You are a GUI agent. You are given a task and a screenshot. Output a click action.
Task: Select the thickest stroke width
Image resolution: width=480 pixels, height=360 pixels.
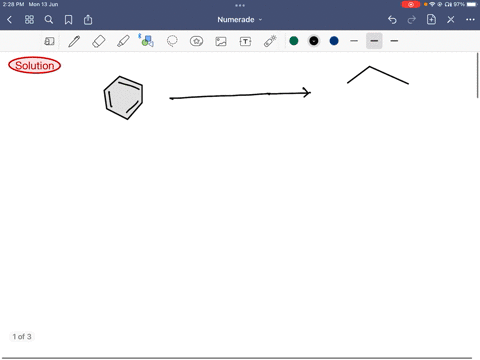tap(394, 41)
